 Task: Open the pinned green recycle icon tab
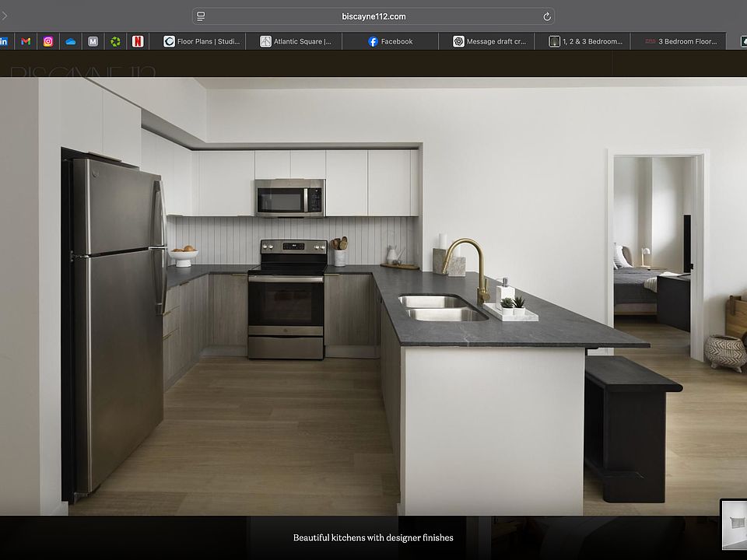click(x=115, y=42)
